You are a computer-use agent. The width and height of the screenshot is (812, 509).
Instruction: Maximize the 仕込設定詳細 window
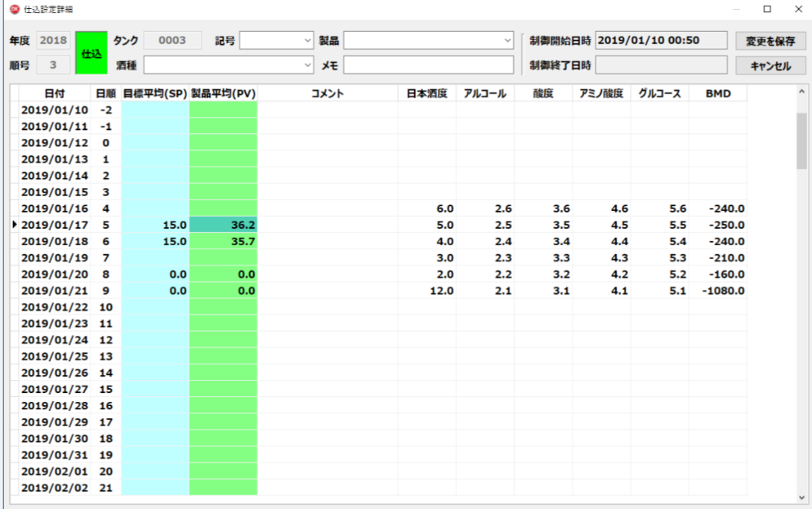tap(767, 9)
